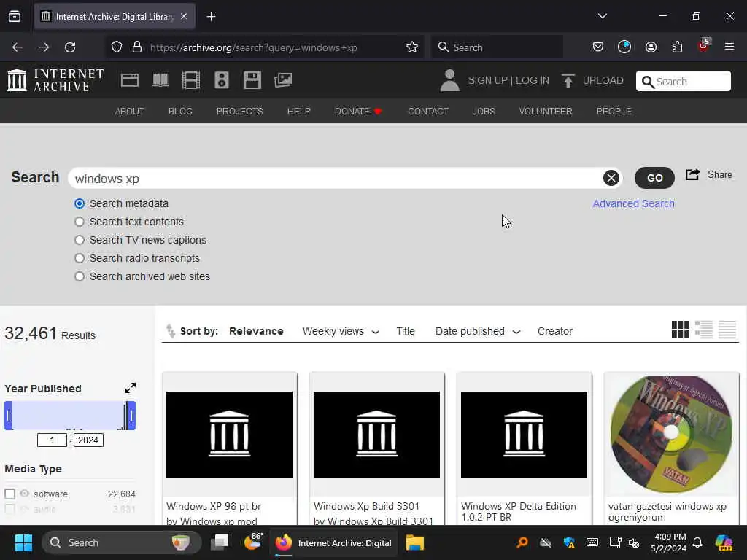Open Firefox application hamburger menu
The width and height of the screenshot is (747, 560).
(729, 47)
